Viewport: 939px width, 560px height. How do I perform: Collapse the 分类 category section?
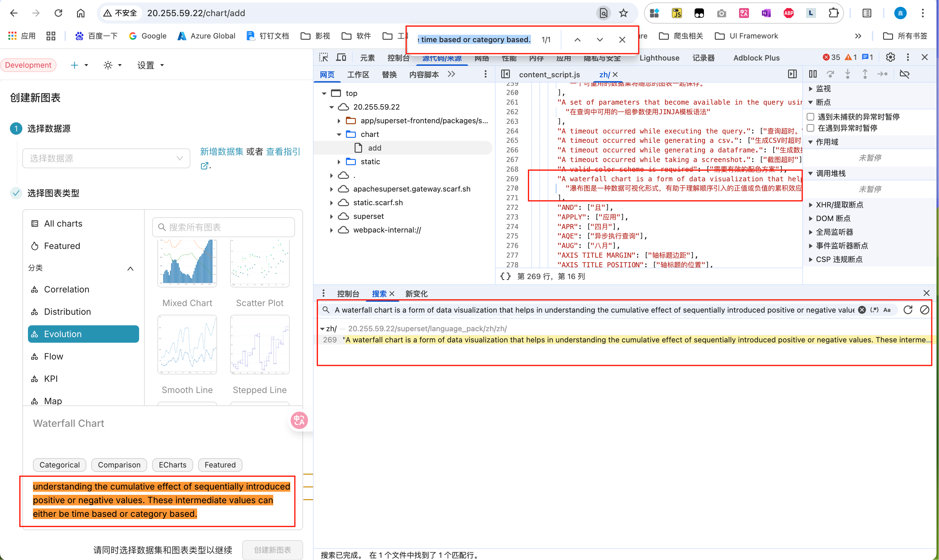click(130, 268)
